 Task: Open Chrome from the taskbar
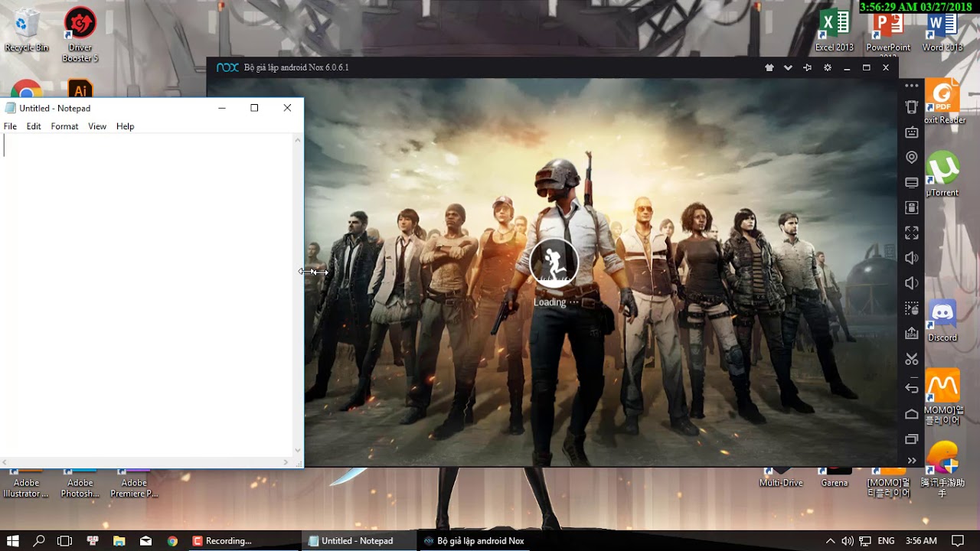tap(172, 541)
